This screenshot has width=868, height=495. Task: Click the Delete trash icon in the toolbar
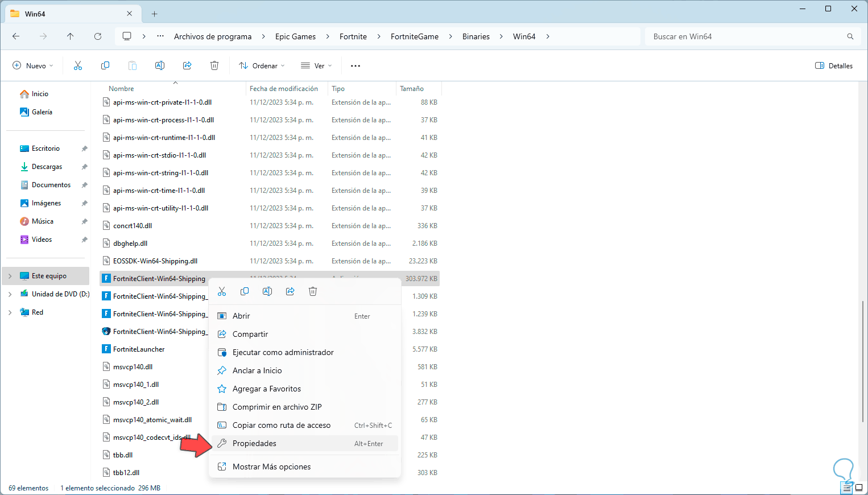(214, 66)
